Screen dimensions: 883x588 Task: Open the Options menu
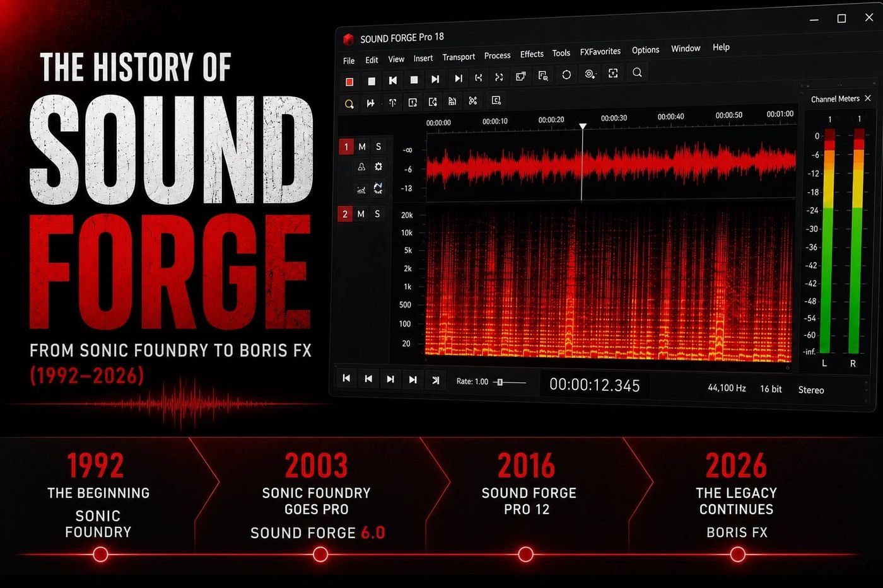point(645,50)
